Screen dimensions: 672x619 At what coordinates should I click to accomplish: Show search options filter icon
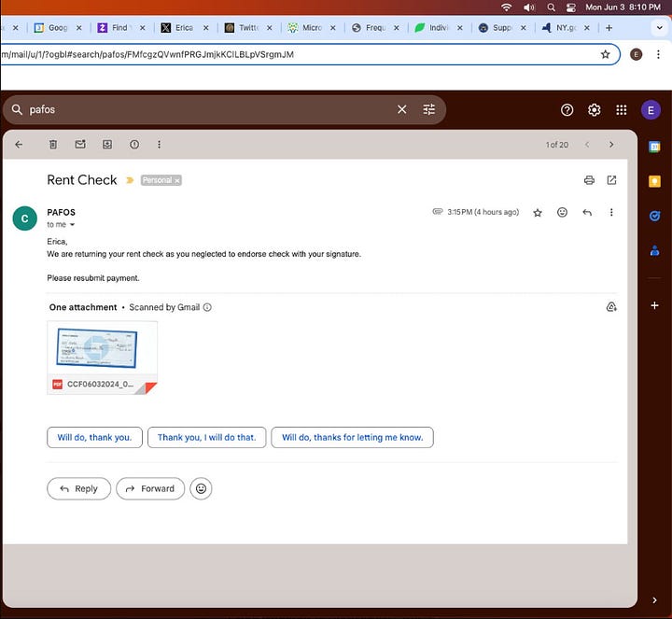(429, 110)
